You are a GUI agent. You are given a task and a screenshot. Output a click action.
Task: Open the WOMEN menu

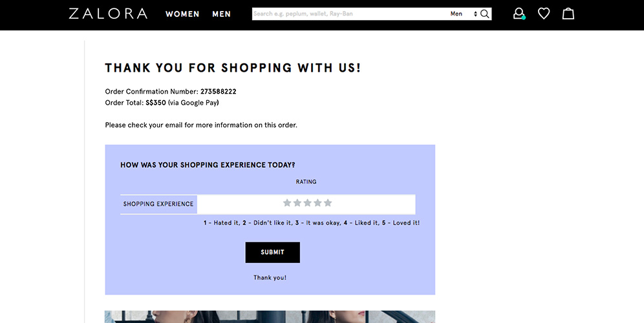click(x=182, y=14)
